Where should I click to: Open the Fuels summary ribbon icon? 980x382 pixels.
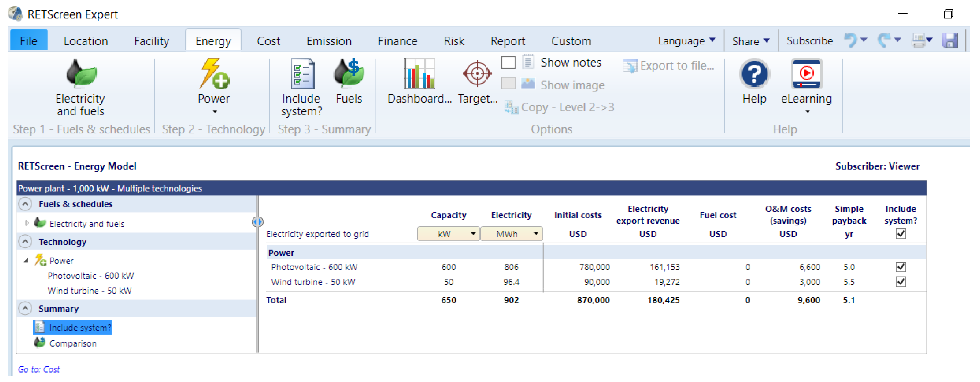pyautogui.click(x=348, y=74)
